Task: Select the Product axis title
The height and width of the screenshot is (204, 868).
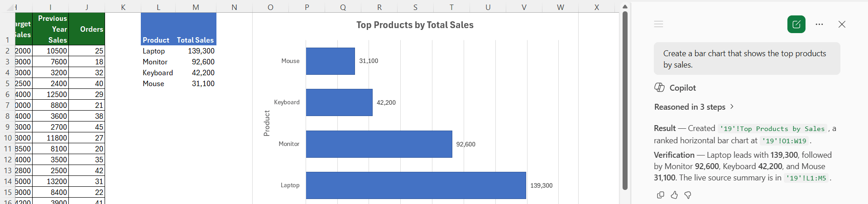Action: point(267,123)
